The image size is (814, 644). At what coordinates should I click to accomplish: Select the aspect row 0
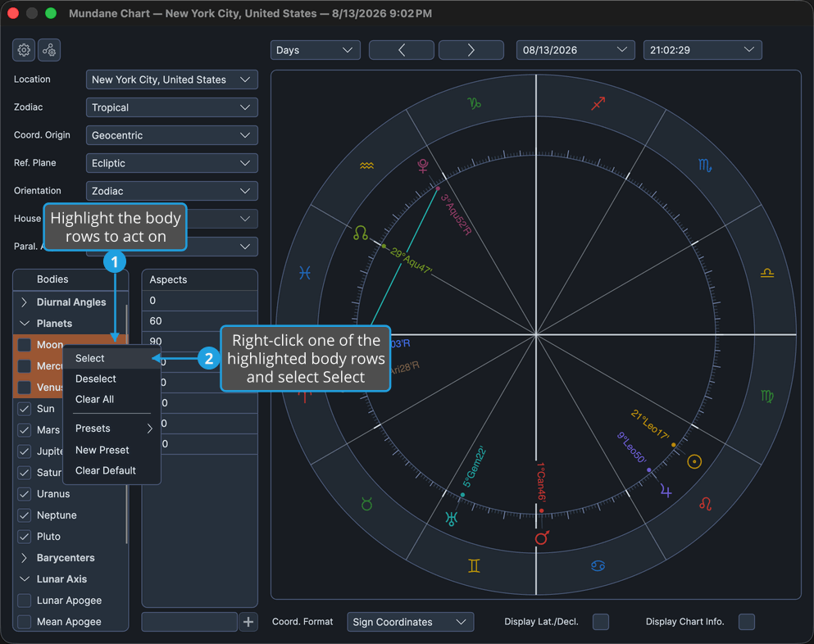(x=200, y=301)
